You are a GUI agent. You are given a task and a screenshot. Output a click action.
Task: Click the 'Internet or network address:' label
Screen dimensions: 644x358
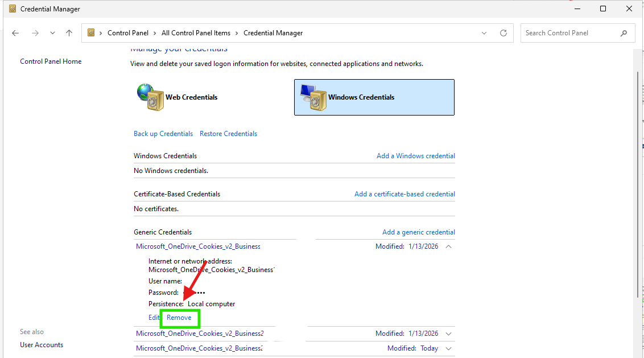tap(190, 261)
